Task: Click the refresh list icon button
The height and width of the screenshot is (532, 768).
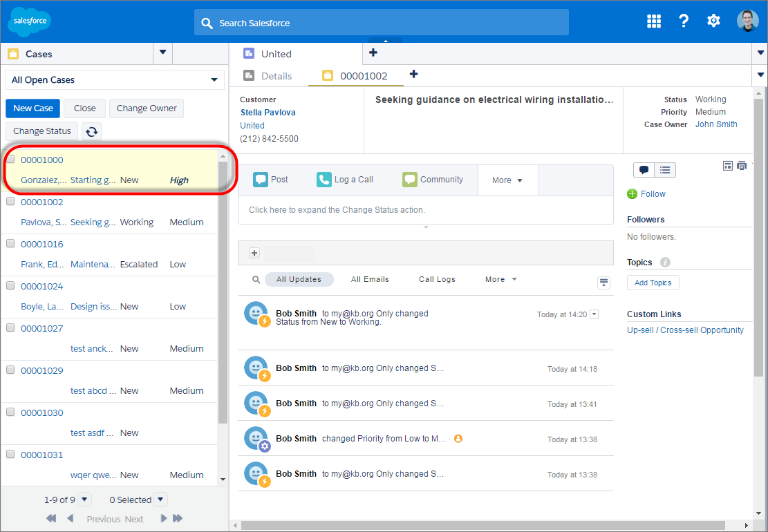Action: [91, 131]
